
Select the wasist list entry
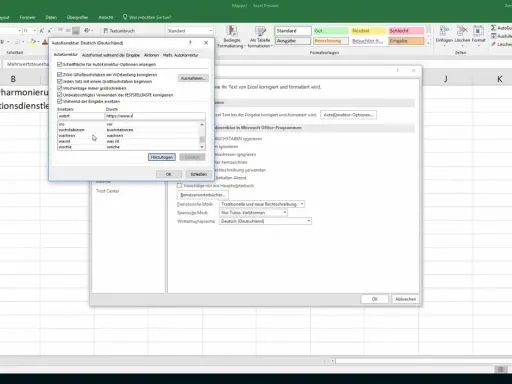pyautogui.click(x=128, y=141)
